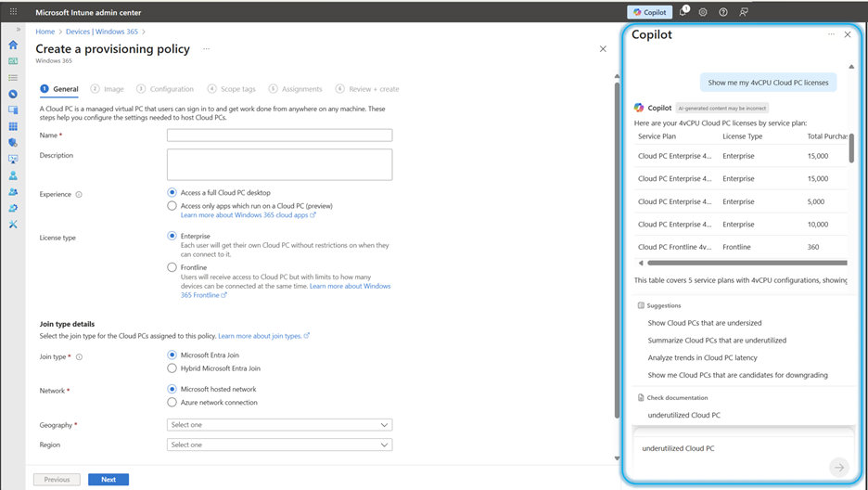Expand the Region dropdown
This screenshot has width=868, height=490.
279,445
